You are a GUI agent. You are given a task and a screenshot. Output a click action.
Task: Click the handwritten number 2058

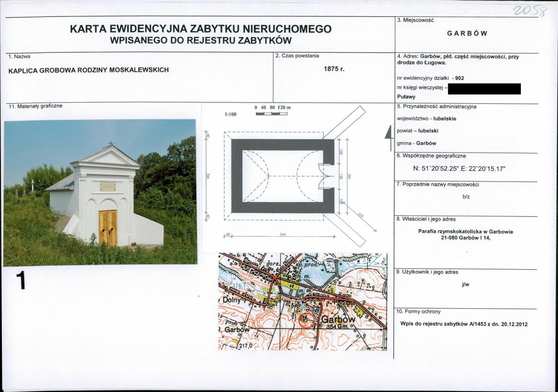point(529,10)
